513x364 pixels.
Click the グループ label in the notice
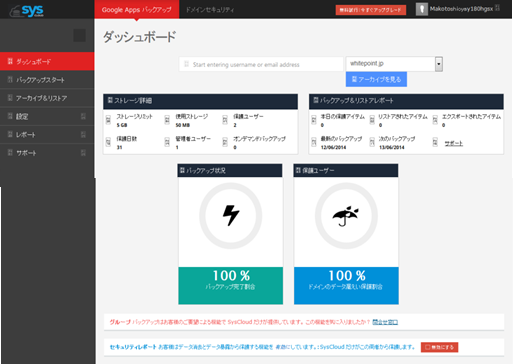click(x=120, y=322)
